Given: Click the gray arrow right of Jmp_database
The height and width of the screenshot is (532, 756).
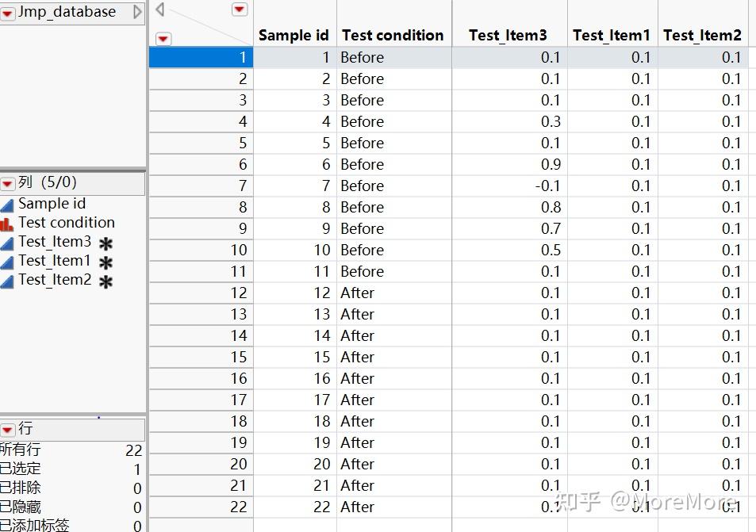Looking at the screenshot, I should click(x=137, y=12).
